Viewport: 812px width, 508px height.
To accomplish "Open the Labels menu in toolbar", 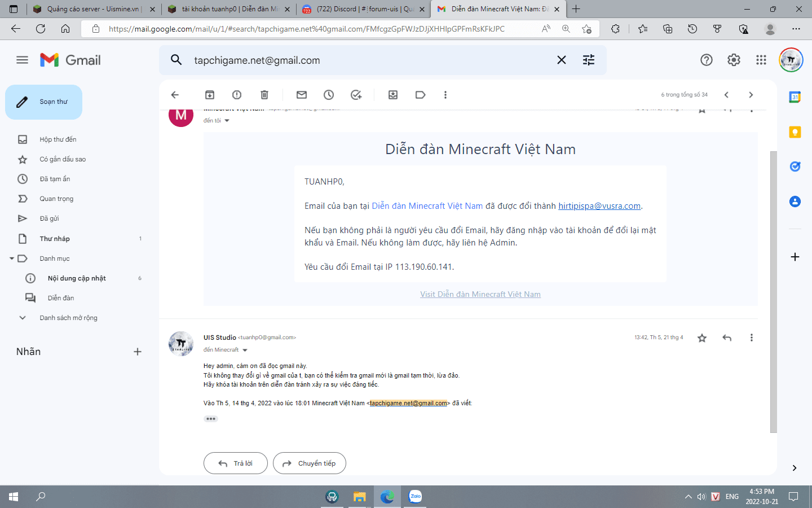I will tap(420, 95).
